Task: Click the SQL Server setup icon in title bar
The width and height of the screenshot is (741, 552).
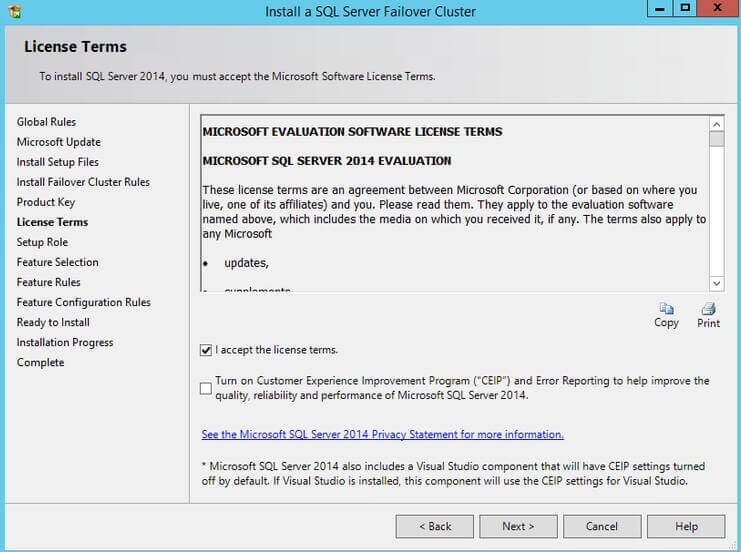Action: tap(15, 11)
